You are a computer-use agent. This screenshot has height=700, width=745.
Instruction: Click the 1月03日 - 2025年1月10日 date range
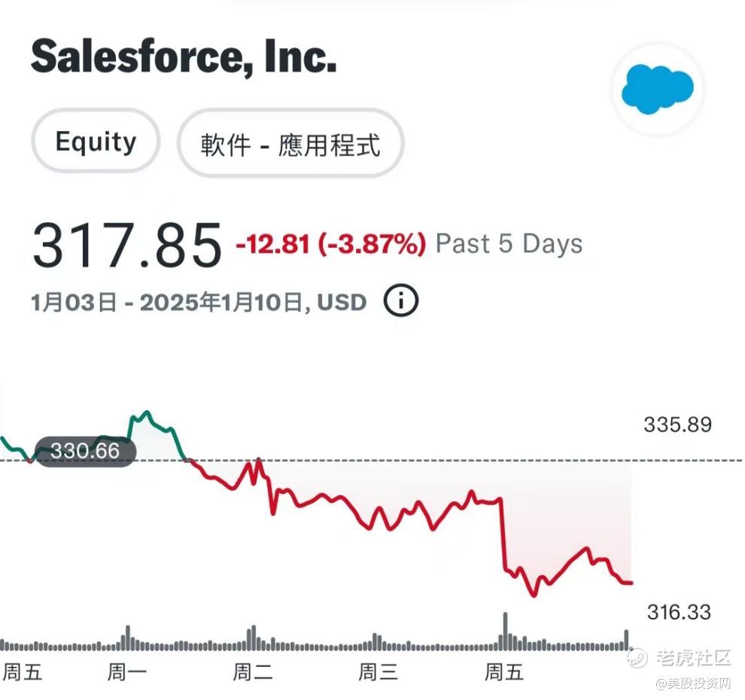coord(198,303)
